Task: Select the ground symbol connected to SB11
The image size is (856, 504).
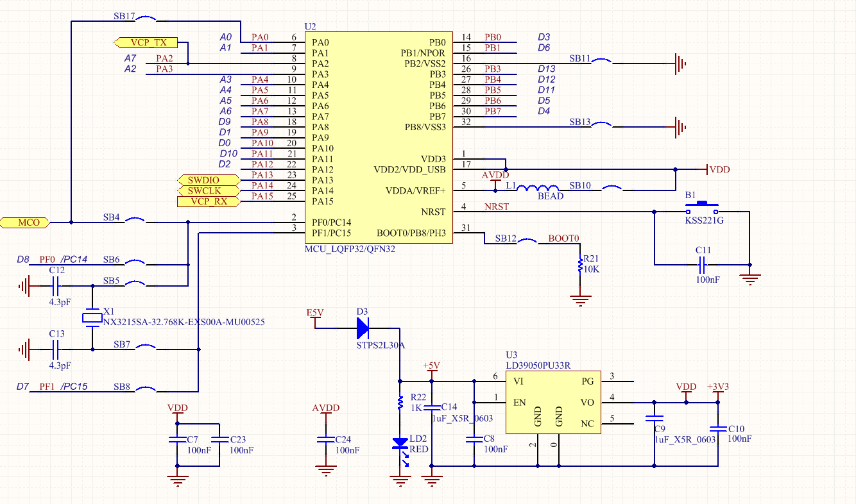Action: 679,63
